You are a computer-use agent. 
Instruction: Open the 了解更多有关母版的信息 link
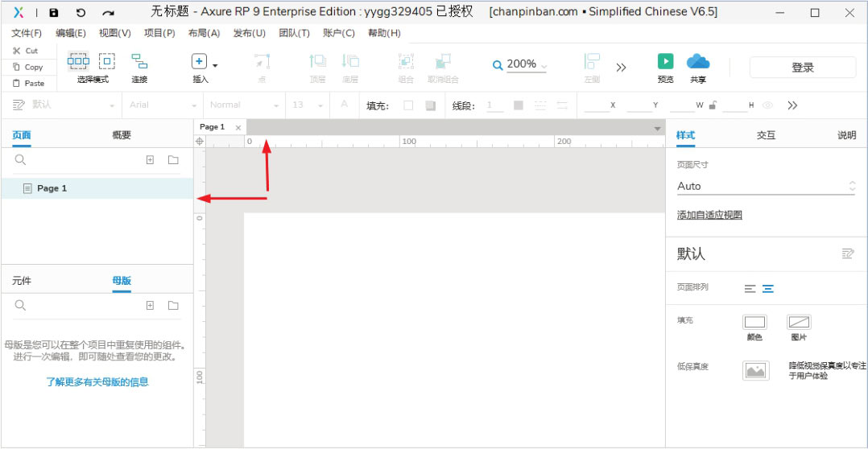pyautogui.click(x=97, y=381)
